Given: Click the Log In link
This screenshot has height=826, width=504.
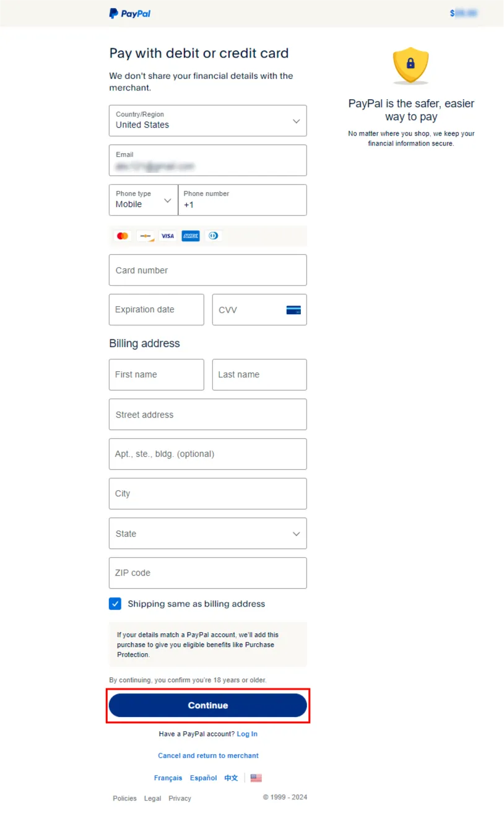Looking at the screenshot, I should (x=247, y=734).
